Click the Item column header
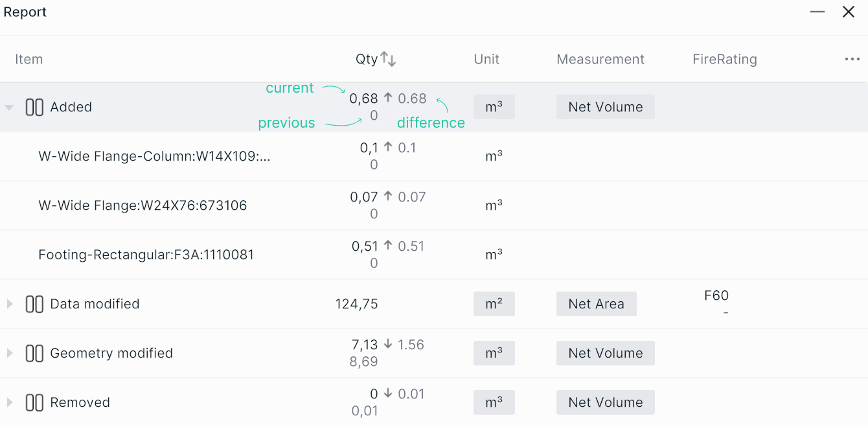This screenshot has width=868, height=425. [x=29, y=60]
